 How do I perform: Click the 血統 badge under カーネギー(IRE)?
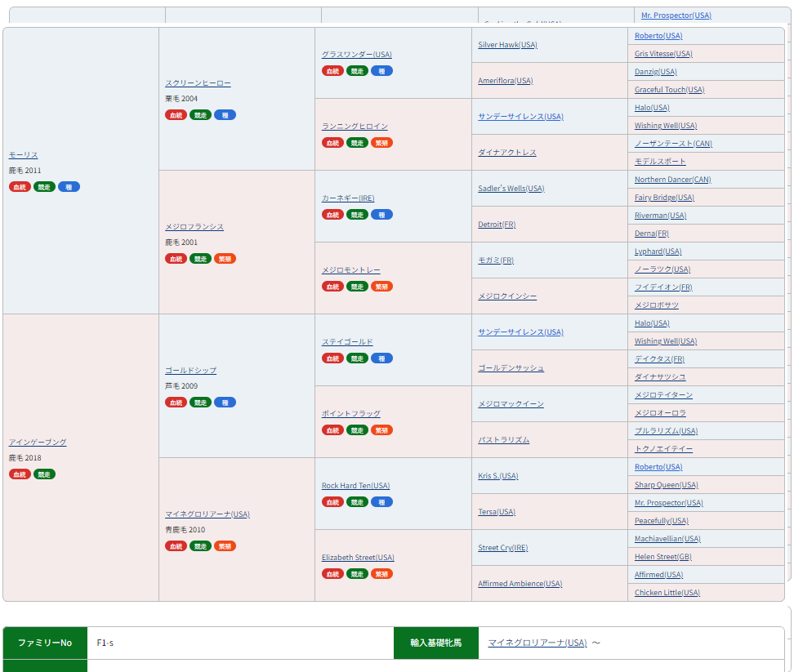(x=332, y=215)
